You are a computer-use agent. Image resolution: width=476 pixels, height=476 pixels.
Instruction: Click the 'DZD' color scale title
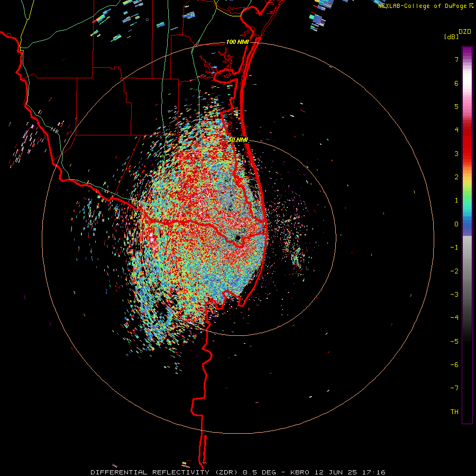(465, 32)
